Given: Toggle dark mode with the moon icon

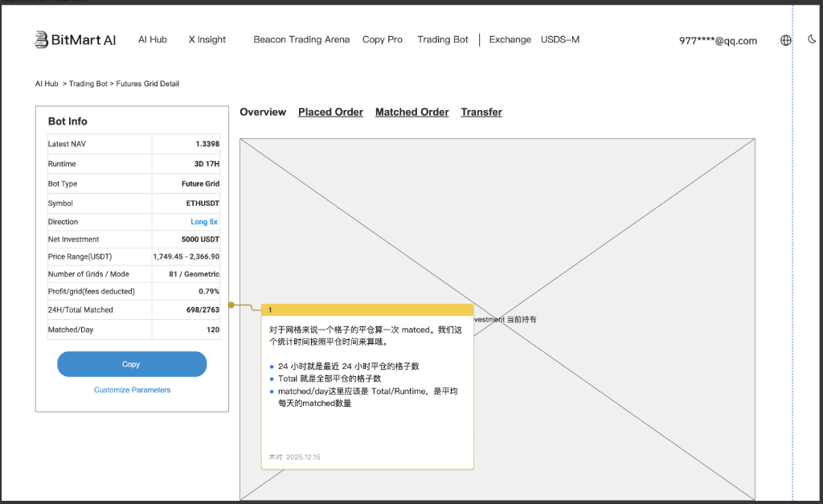Looking at the screenshot, I should [x=812, y=39].
